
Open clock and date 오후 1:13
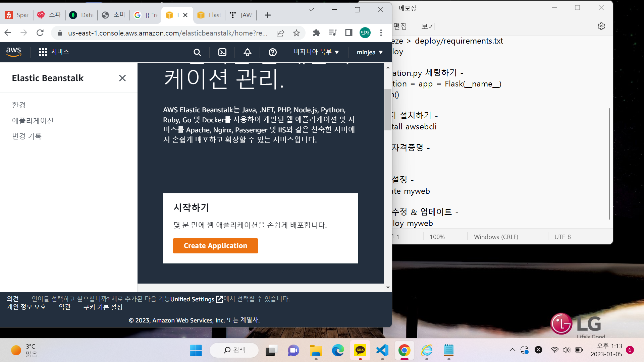click(606, 350)
